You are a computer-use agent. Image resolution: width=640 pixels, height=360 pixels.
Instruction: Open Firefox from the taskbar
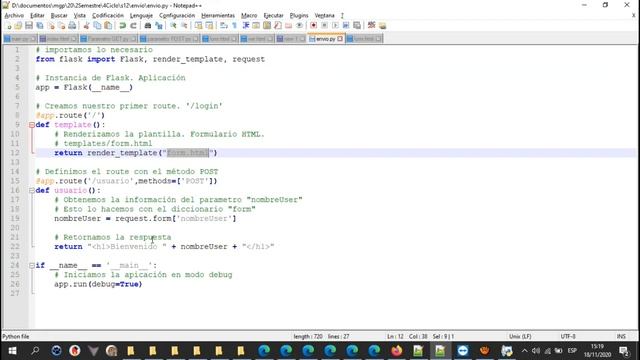[x=396, y=351]
